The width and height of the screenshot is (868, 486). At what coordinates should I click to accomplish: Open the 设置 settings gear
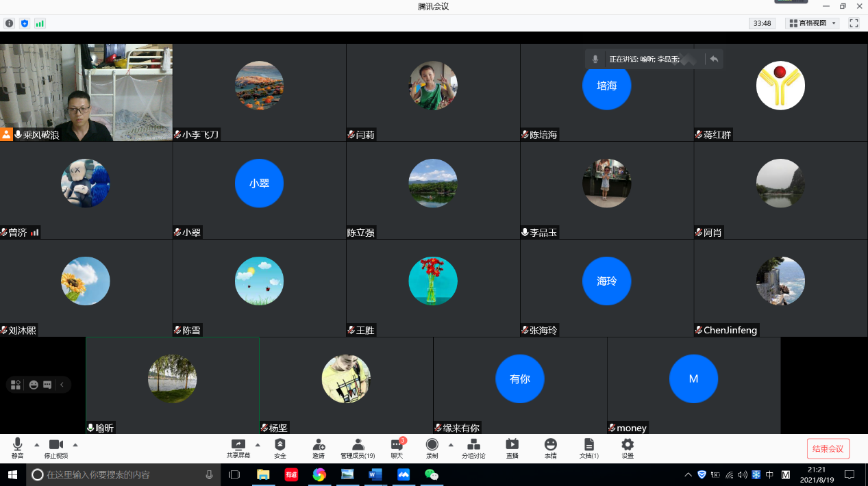tap(628, 448)
